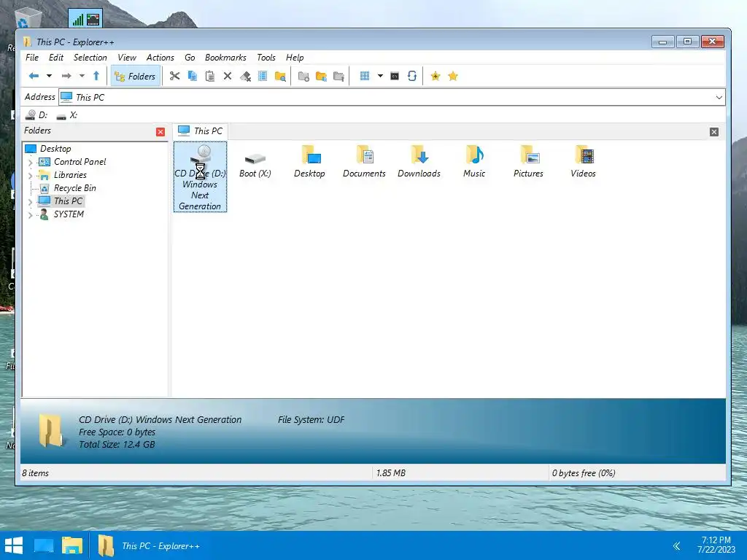Open the Selection menu
Image resolution: width=747 pixels, height=560 pixels.
point(90,57)
